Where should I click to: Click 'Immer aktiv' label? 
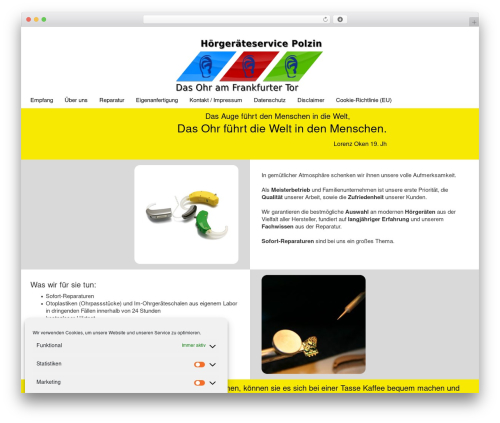194,345
